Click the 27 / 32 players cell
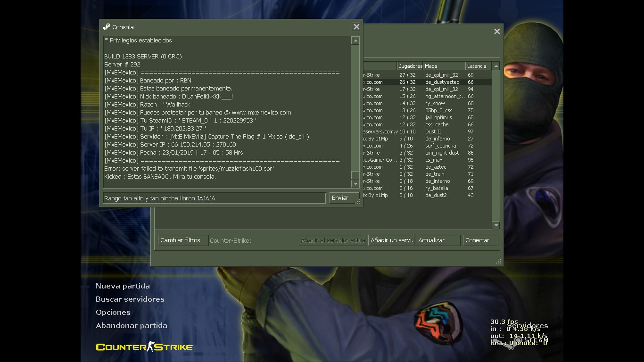This screenshot has width=644, height=362. (x=407, y=75)
